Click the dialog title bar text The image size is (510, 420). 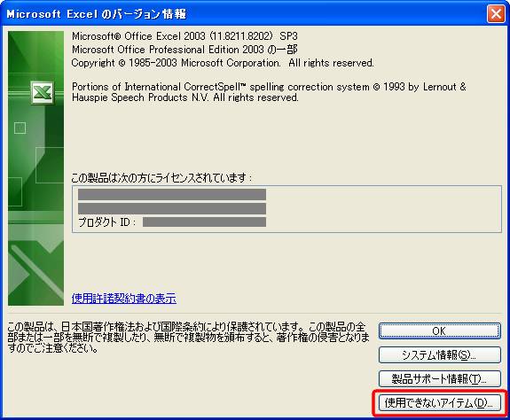tap(97, 14)
